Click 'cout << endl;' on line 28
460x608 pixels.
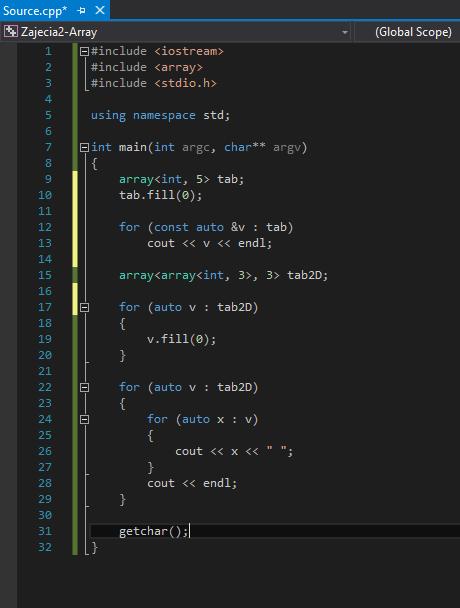point(192,483)
